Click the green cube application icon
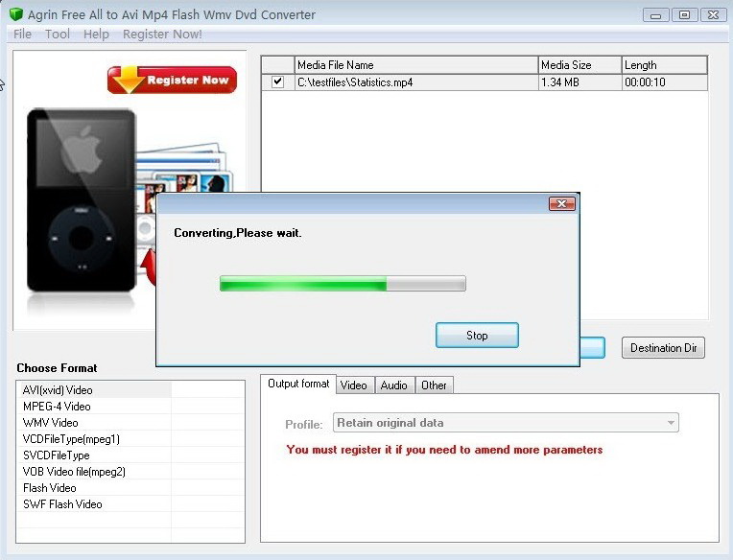The width and height of the screenshot is (733, 560). pos(16,14)
